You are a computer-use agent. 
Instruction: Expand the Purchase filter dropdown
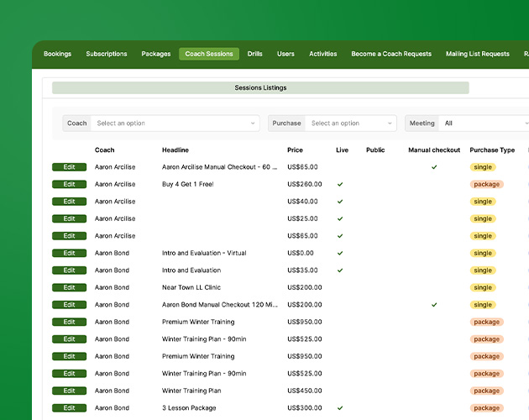click(349, 123)
